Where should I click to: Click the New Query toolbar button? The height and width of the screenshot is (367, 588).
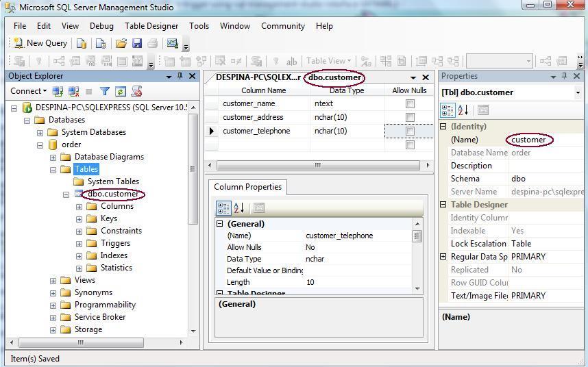(x=40, y=43)
